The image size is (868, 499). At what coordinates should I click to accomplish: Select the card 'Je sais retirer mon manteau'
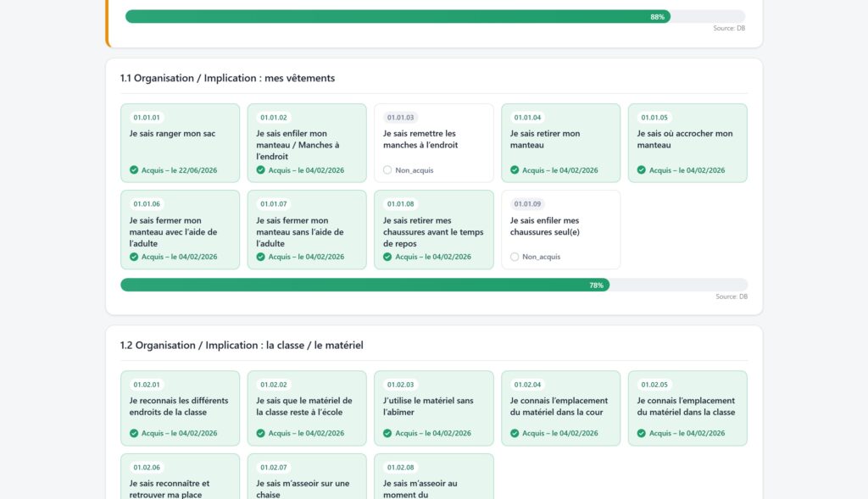pyautogui.click(x=561, y=142)
